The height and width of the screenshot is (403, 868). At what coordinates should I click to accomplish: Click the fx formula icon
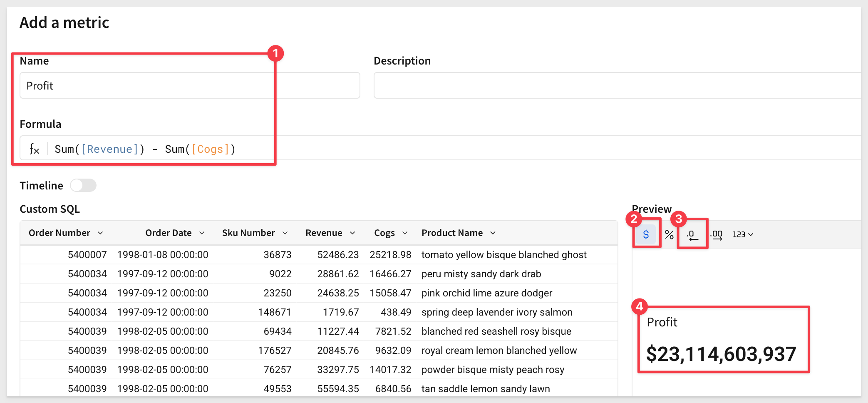(34, 149)
